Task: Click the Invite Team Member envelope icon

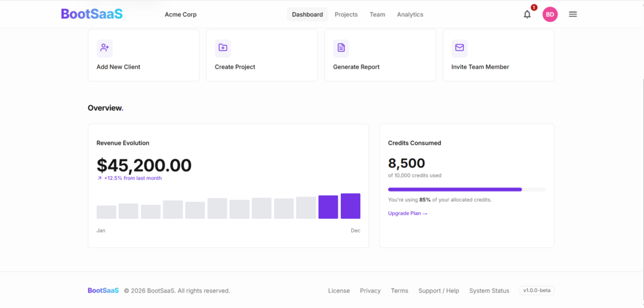Action: point(459,48)
